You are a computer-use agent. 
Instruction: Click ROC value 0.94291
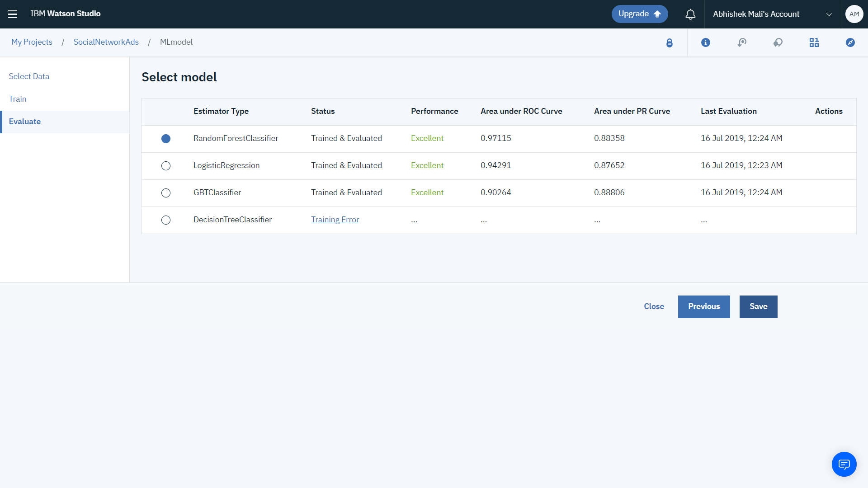495,165
